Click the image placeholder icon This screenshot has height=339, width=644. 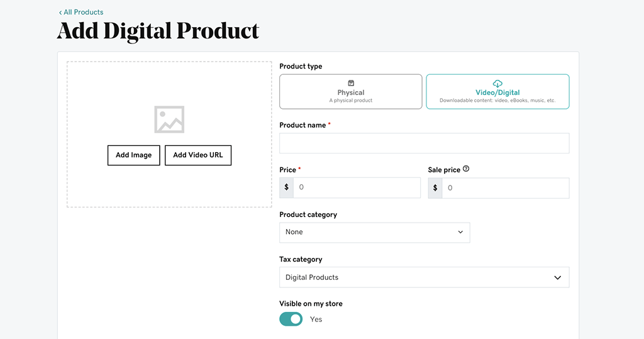pyautogui.click(x=169, y=119)
